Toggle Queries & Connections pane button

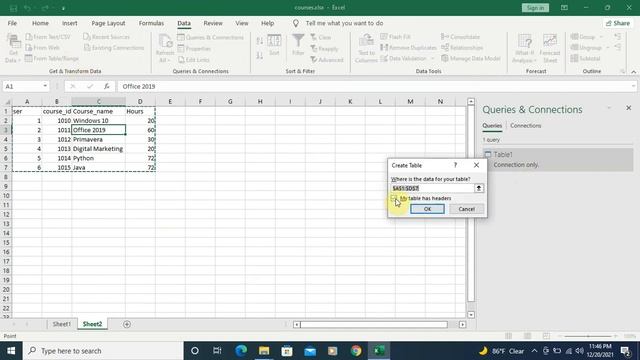210,37
